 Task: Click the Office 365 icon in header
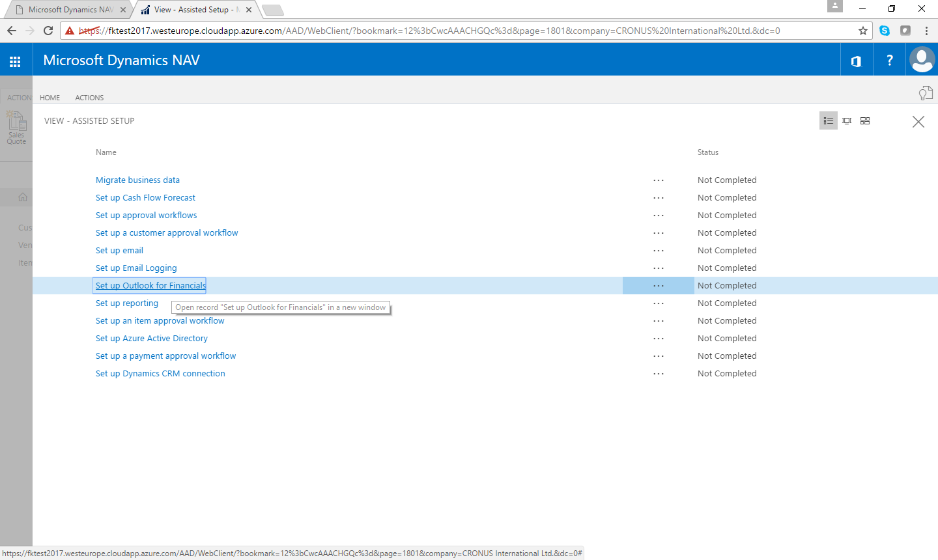pos(856,61)
